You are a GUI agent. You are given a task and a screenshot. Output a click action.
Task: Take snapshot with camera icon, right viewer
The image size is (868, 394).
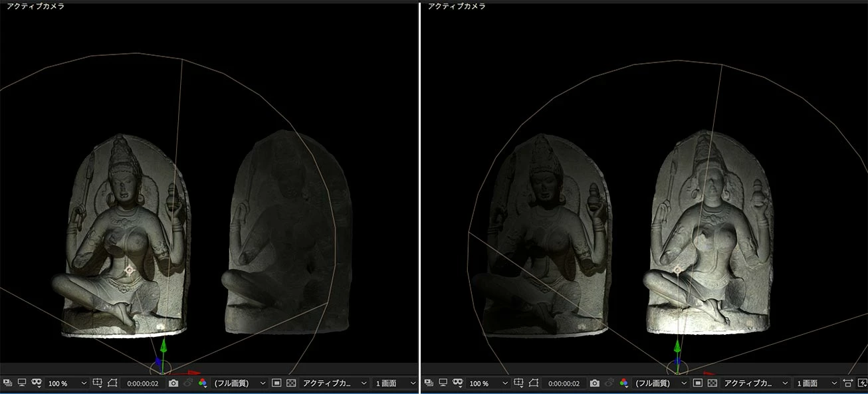point(595,383)
